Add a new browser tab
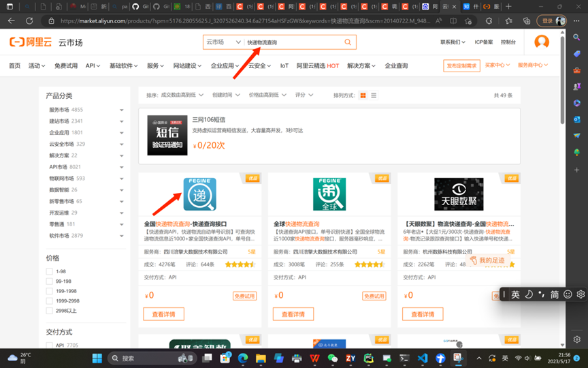 click(508, 6)
